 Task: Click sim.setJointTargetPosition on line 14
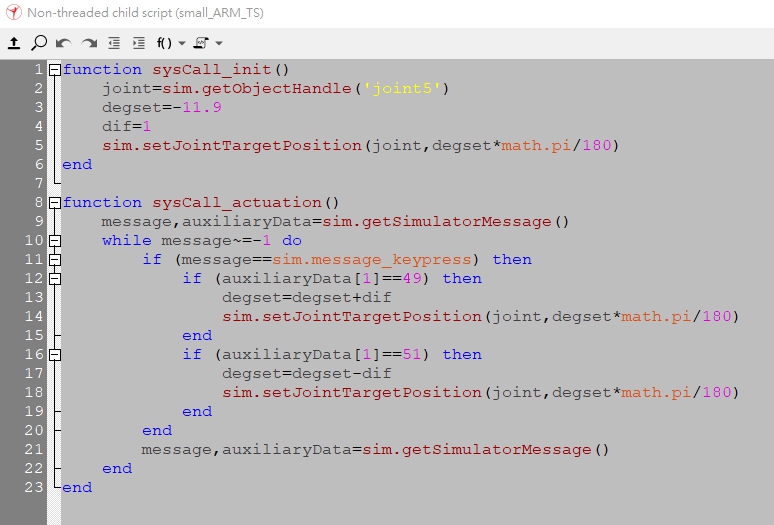[352, 316]
